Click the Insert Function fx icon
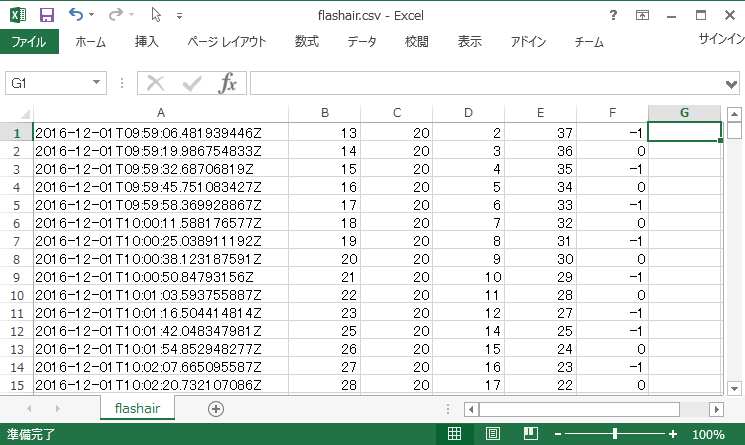Screen dimensions: 745x445 [228, 83]
